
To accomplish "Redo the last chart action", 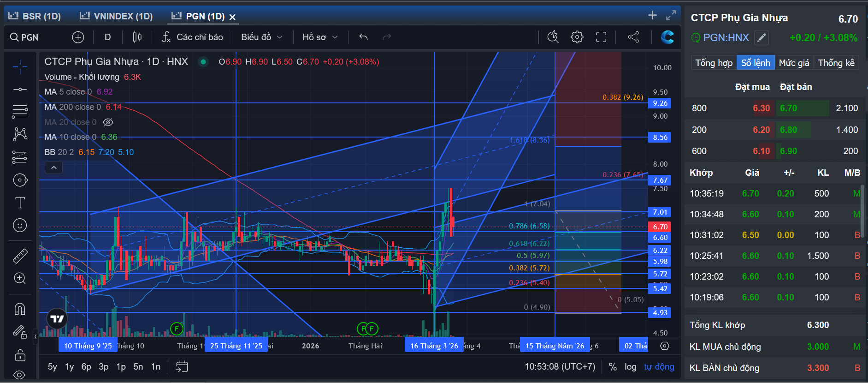I will click(387, 37).
